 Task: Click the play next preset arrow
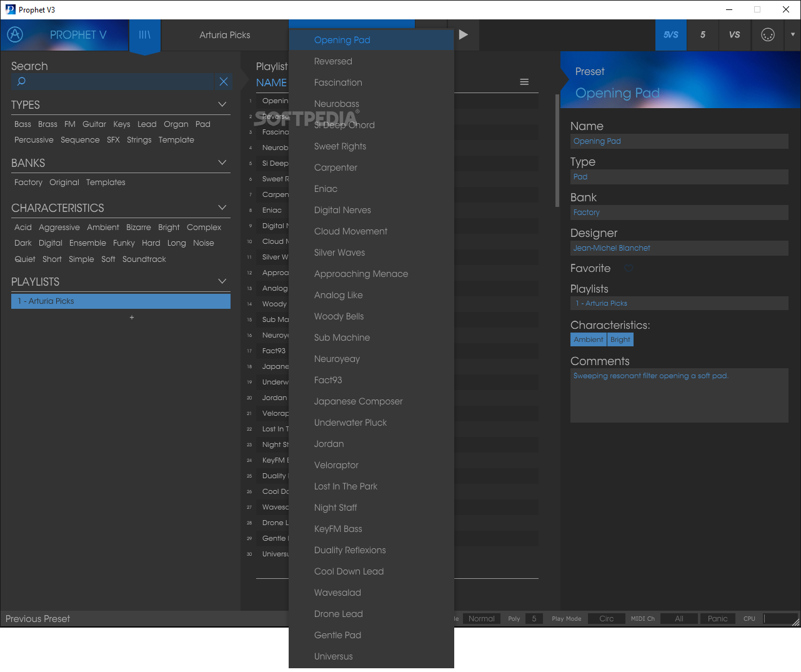463,35
